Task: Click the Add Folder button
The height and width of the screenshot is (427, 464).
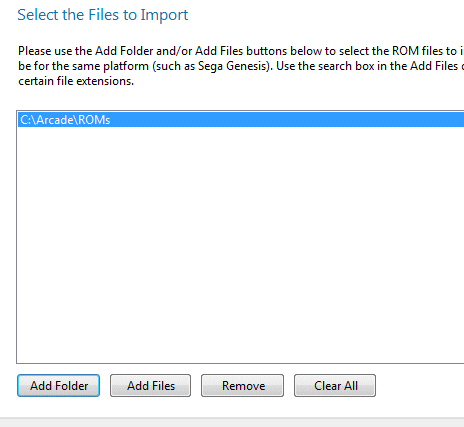Action: click(x=58, y=385)
